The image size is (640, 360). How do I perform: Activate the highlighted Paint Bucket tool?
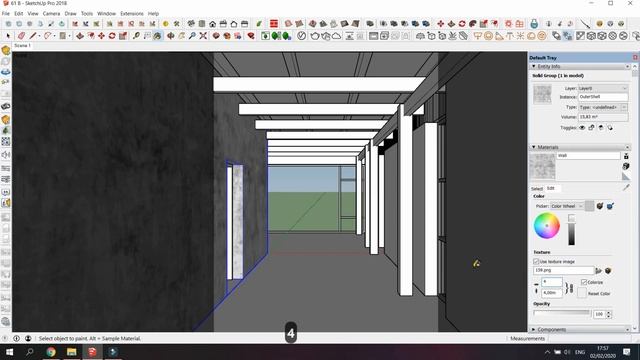(158, 36)
